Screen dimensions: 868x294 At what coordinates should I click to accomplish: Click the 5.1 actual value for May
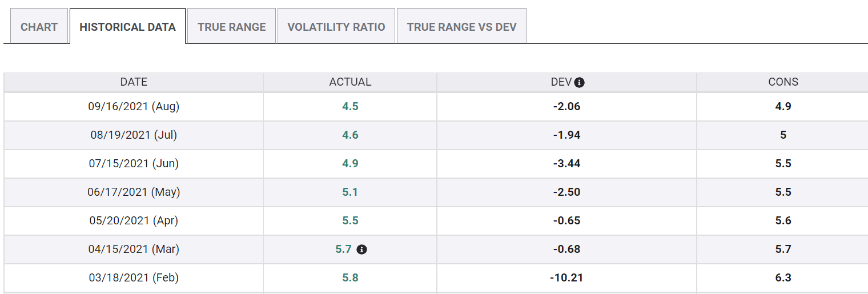(x=350, y=192)
